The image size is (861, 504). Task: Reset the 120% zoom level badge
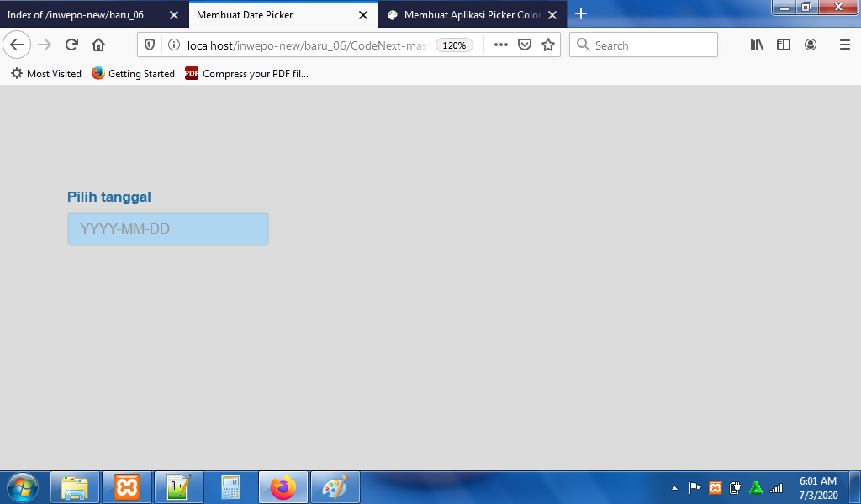pyautogui.click(x=454, y=45)
